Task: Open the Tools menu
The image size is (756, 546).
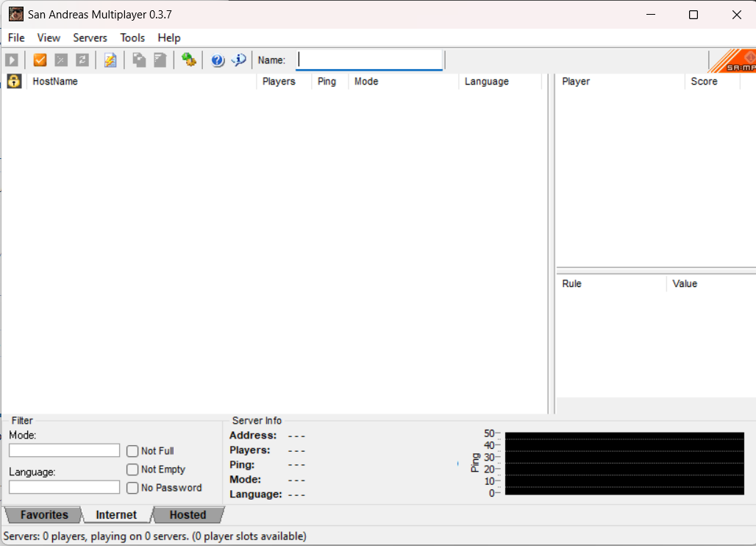Action: coord(132,38)
